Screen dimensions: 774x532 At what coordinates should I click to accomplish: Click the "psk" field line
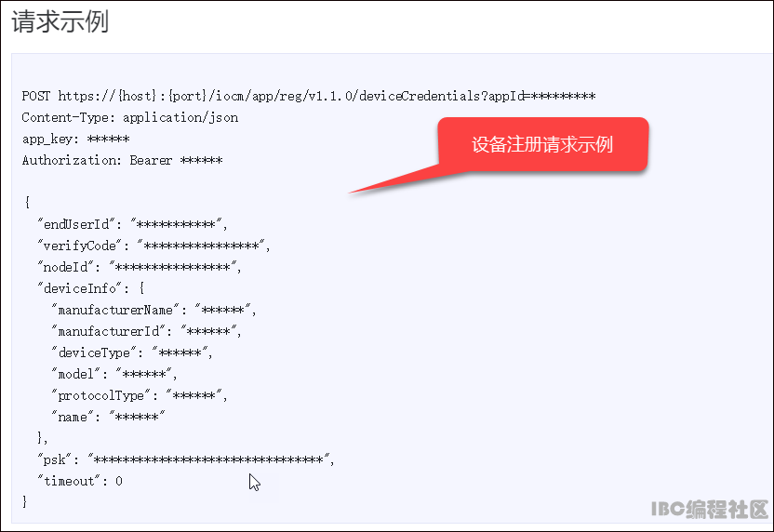point(186,460)
